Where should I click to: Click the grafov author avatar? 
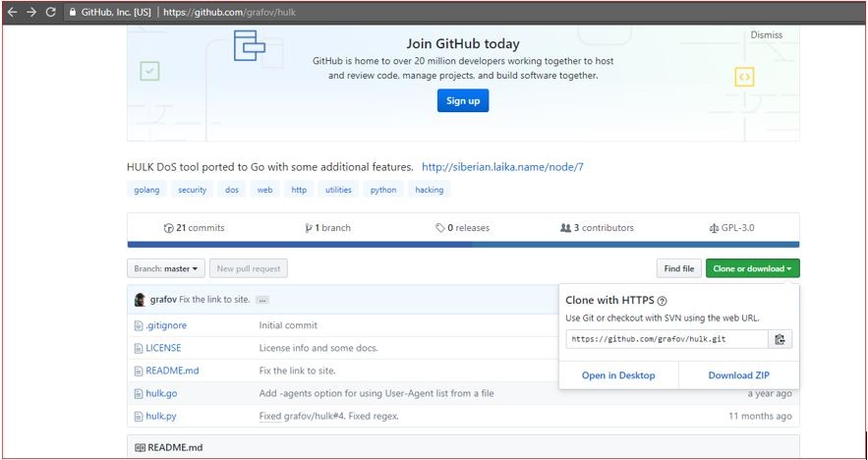[x=140, y=300]
